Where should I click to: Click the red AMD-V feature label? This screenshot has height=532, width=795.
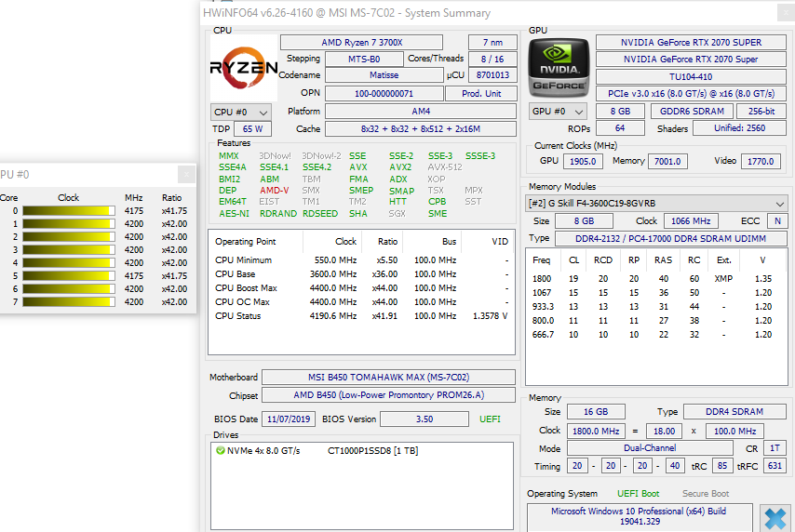pos(275,191)
